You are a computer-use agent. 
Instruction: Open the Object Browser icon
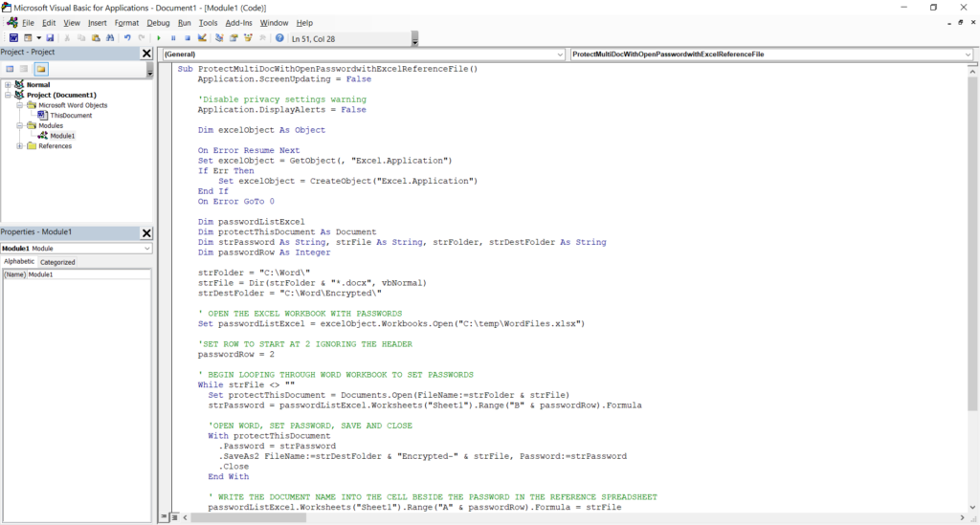[x=248, y=38]
